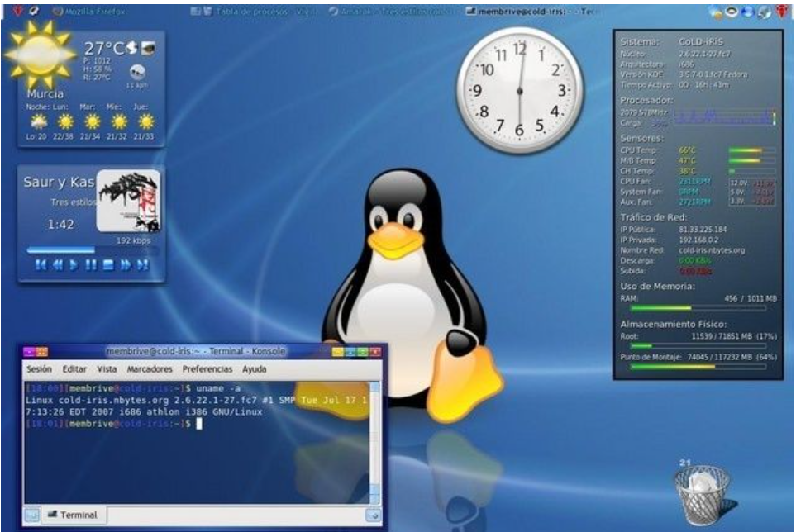The width and height of the screenshot is (796, 532).
Task: Skip to next track in music widget
Action: pyautogui.click(x=143, y=265)
